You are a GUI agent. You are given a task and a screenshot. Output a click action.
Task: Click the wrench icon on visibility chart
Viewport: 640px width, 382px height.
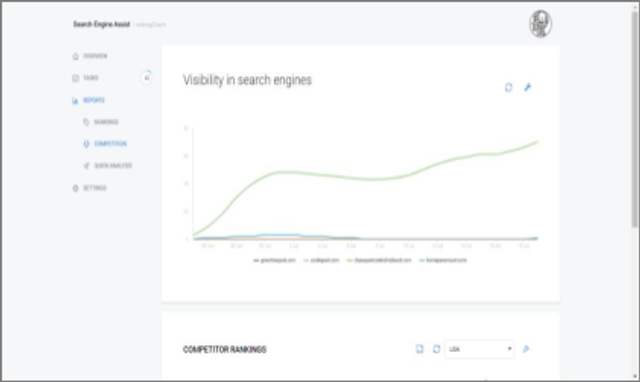(x=527, y=87)
